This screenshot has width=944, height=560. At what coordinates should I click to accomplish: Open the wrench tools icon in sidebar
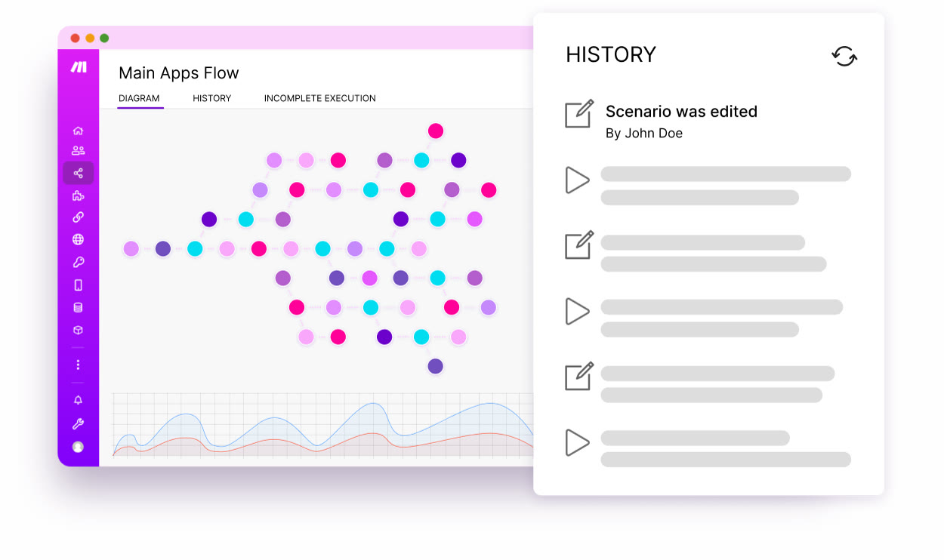pyautogui.click(x=78, y=424)
